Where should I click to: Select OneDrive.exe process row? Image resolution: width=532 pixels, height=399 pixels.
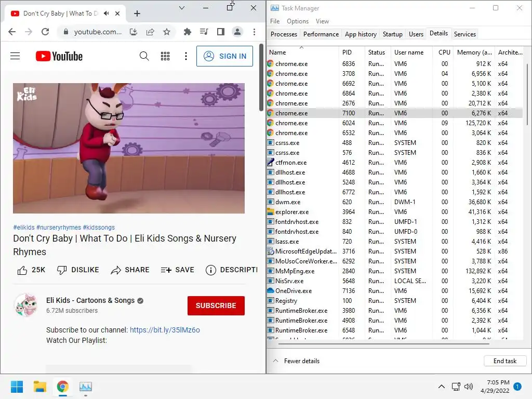pos(395,291)
